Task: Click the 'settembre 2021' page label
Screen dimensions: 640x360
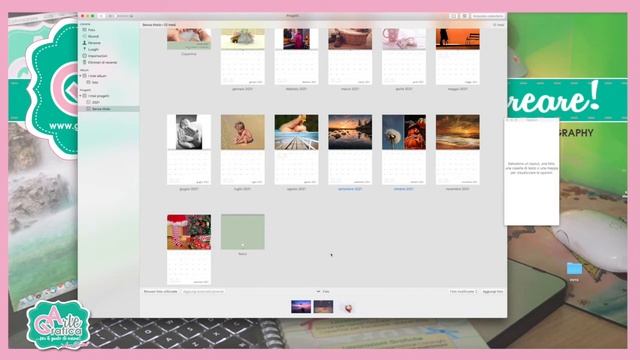Action: tap(350, 189)
